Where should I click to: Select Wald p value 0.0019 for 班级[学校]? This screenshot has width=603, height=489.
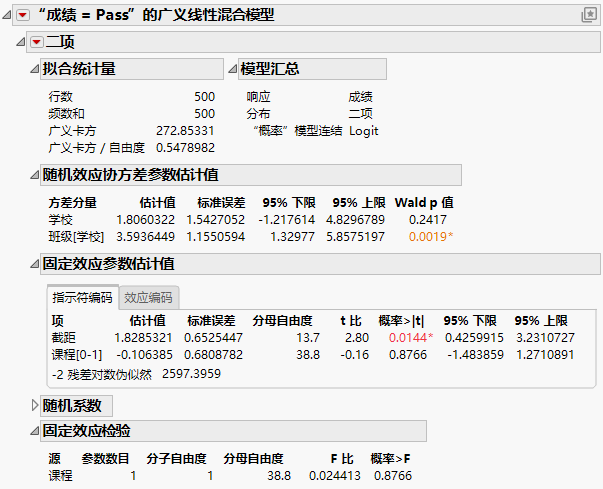click(x=431, y=237)
